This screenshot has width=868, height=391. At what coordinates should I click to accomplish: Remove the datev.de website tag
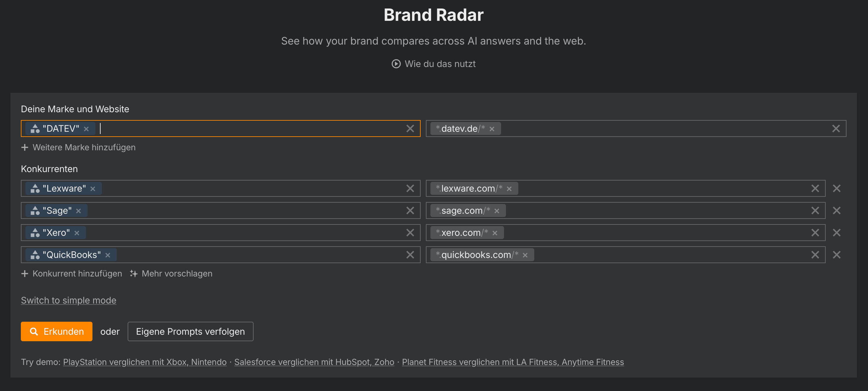492,129
